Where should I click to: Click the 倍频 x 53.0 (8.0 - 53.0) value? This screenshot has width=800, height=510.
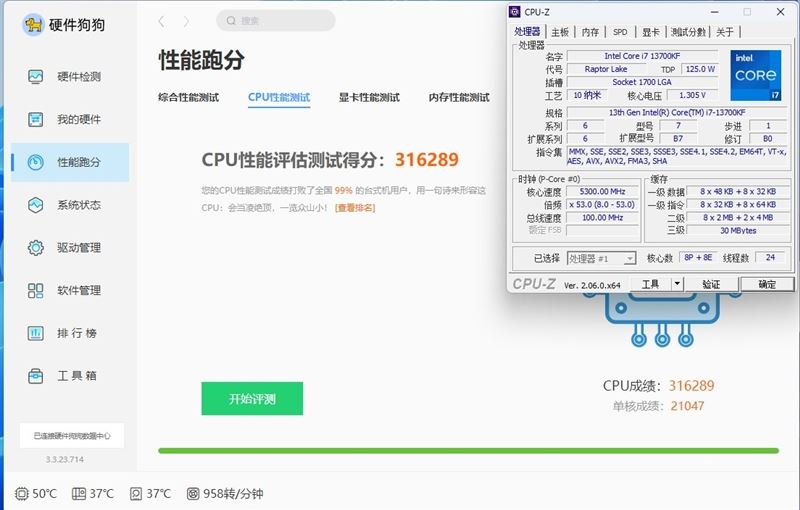(602, 205)
